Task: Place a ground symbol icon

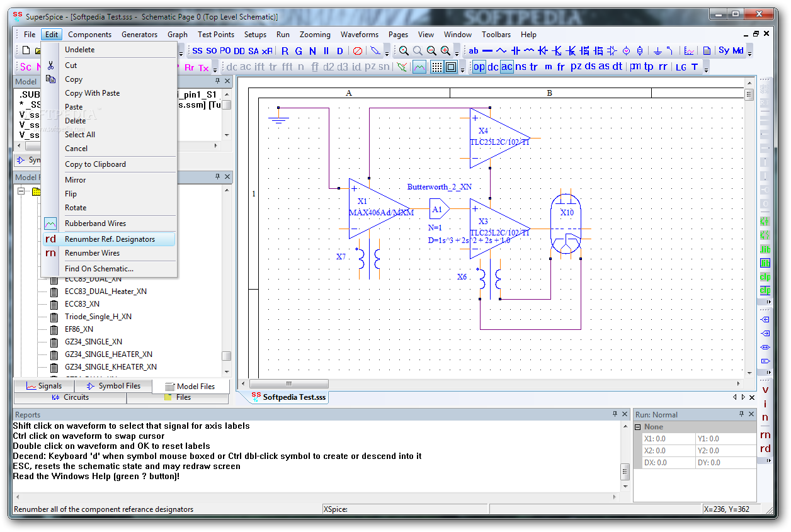Action: [657, 51]
